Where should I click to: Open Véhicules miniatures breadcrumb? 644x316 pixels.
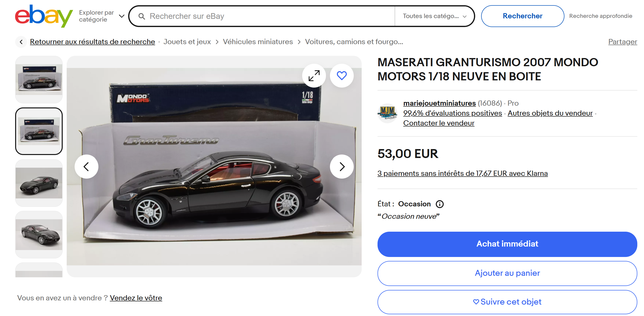point(258,41)
